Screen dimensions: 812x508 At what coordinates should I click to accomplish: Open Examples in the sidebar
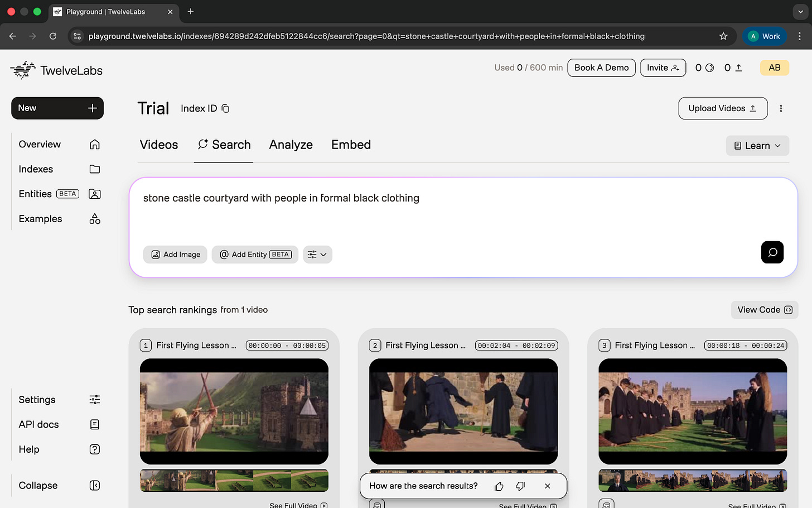[59, 219]
